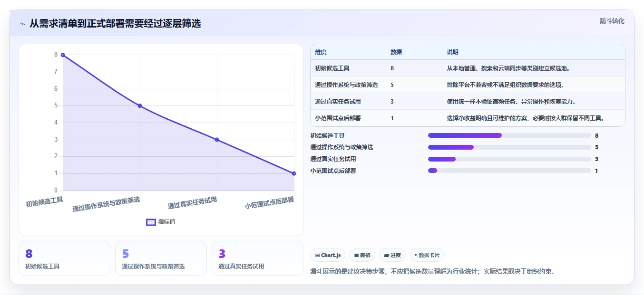Click the 通过真实任务试用 progress bar
The height and width of the screenshot is (295, 644).
point(509,159)
